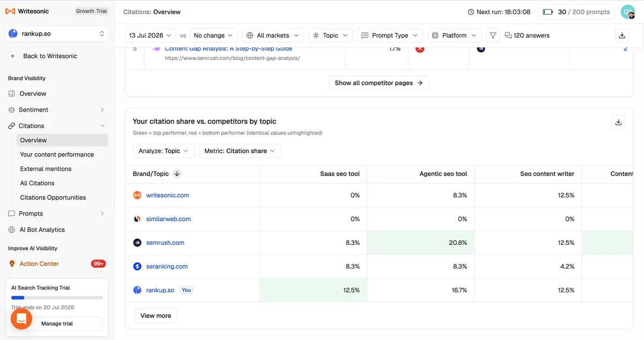The image size is (644, 340).
Task: Click the 99+ notification badge
Action: pyautogui.click(x=99, y=264)
